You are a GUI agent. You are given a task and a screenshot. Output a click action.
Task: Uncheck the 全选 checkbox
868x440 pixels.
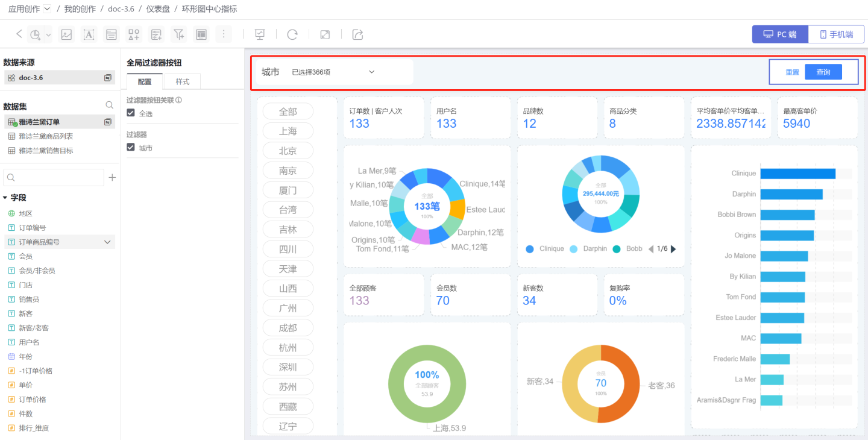(131, 113)
